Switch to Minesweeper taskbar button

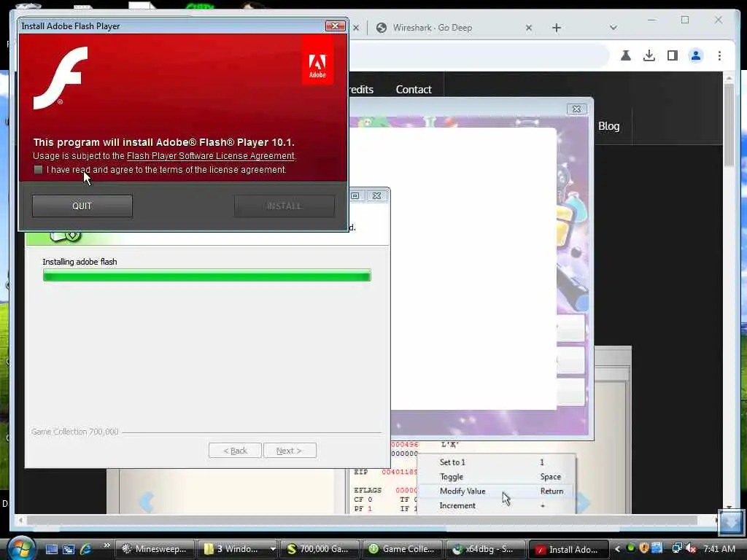pos(155,549)
